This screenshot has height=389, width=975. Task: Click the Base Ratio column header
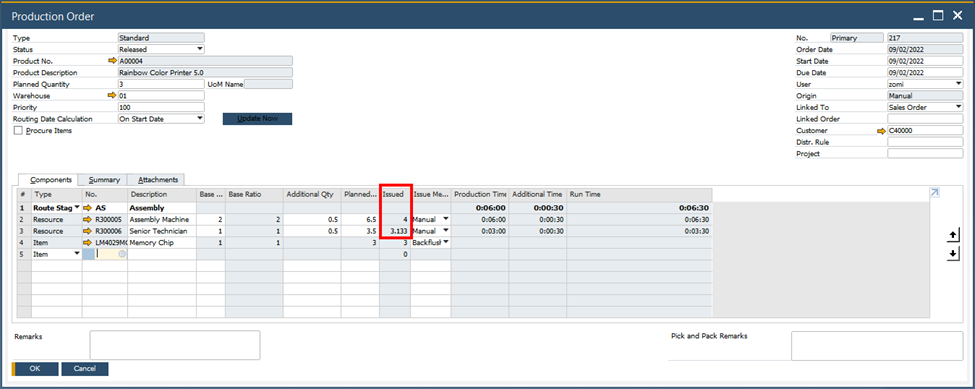254,194
